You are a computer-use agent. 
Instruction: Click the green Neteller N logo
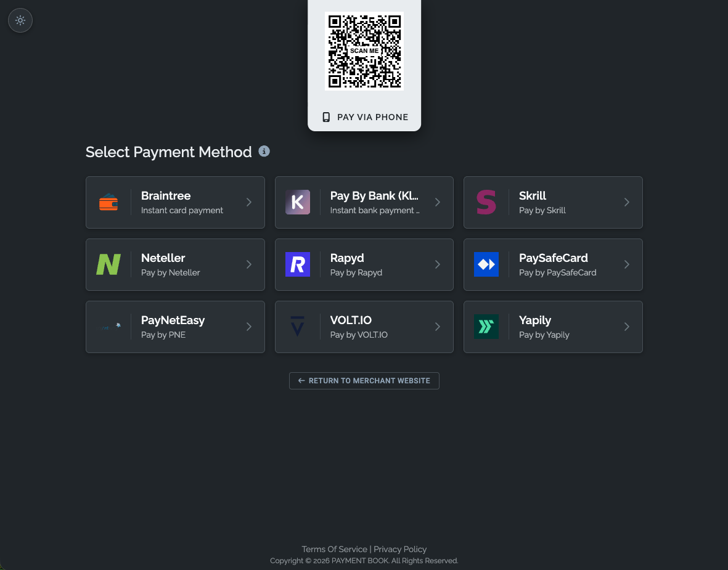click(x=108, y=264)
